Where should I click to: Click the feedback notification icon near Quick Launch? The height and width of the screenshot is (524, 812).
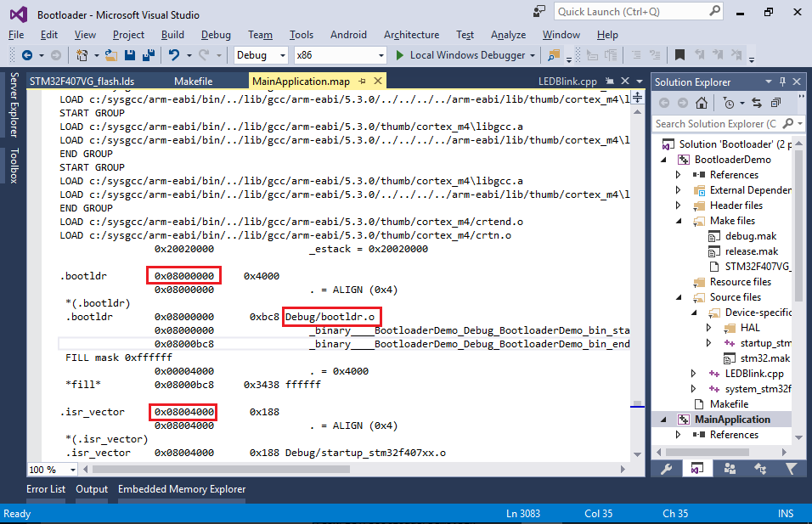(x=539, y=11)
